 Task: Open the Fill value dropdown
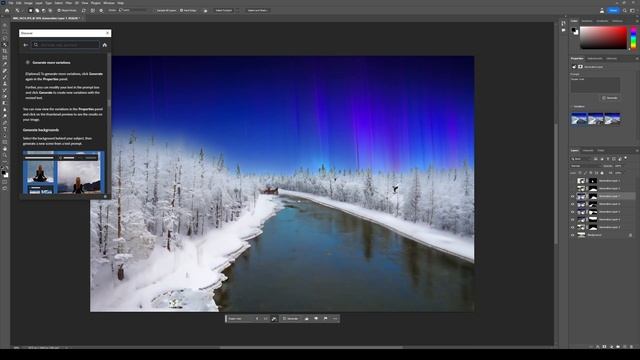pyautogui.click(x=619, y=173)
